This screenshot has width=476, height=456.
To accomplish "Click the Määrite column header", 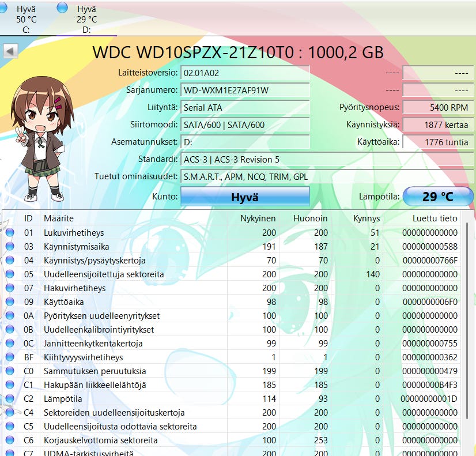I will tap(59, 218).
